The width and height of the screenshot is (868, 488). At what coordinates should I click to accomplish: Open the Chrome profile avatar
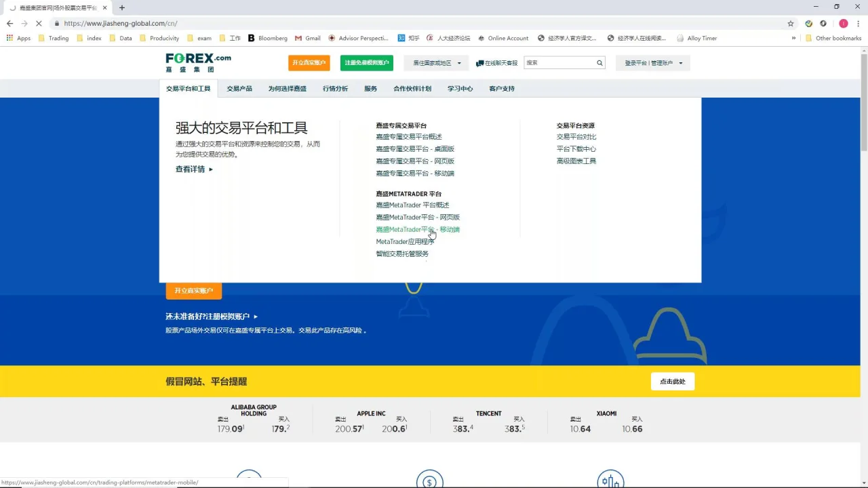tap(844, 23)
